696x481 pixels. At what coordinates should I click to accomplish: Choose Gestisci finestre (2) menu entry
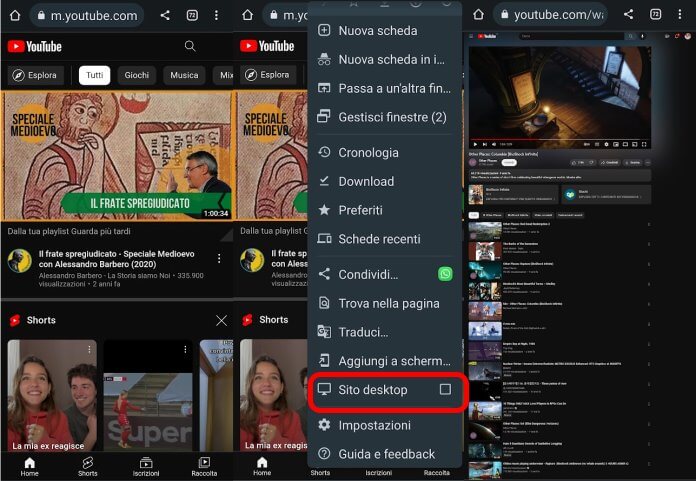click(x=385, y=117)
